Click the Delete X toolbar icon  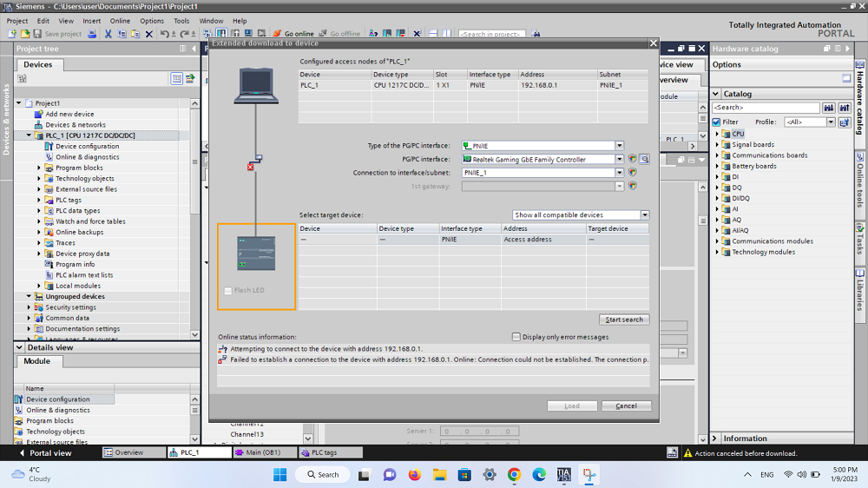tap(149, 34)
